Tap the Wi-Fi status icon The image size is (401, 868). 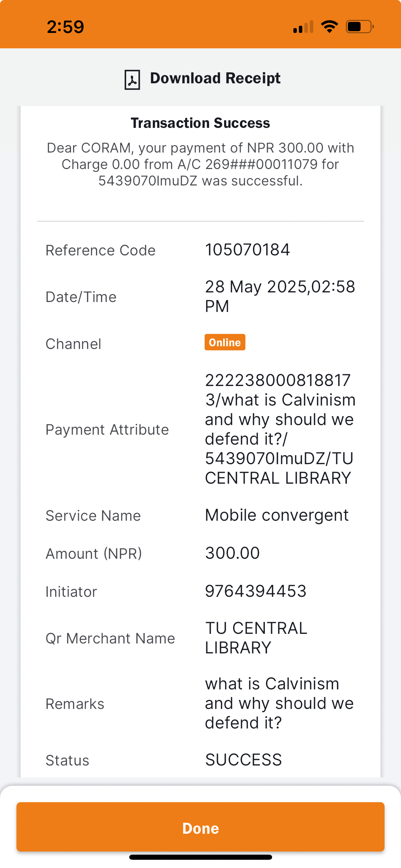[329, 26]
